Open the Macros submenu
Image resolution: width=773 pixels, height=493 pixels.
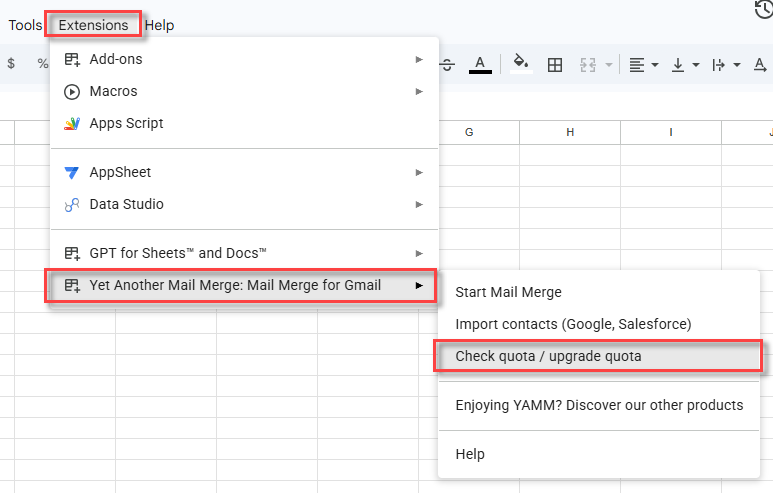click(245, 91)
